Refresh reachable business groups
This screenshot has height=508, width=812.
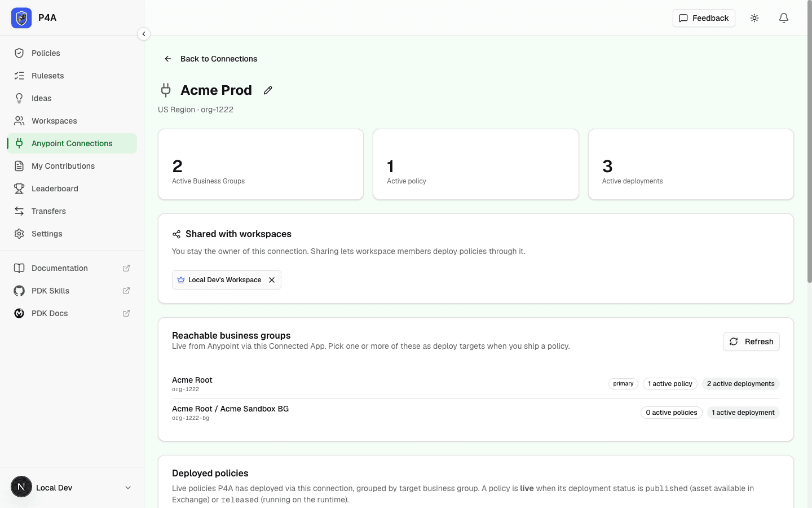pyautogui.click(x=751, y=341)
